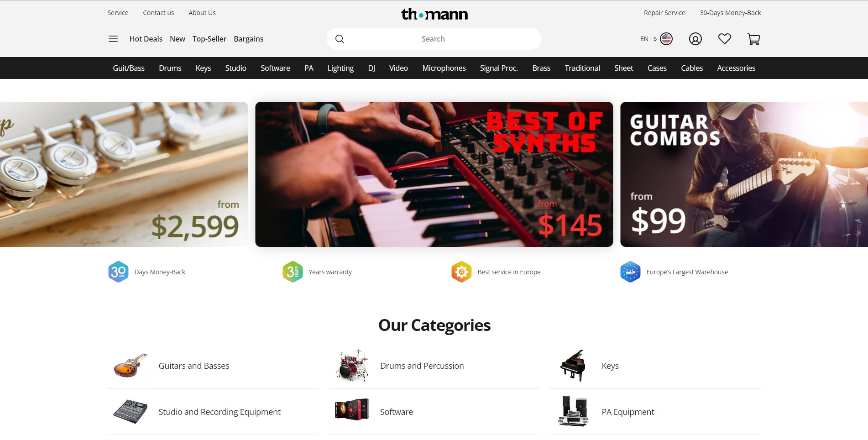Open the Lighting navigation category
The width and height of the screenshot is (868, 440).
coord(340,68)
